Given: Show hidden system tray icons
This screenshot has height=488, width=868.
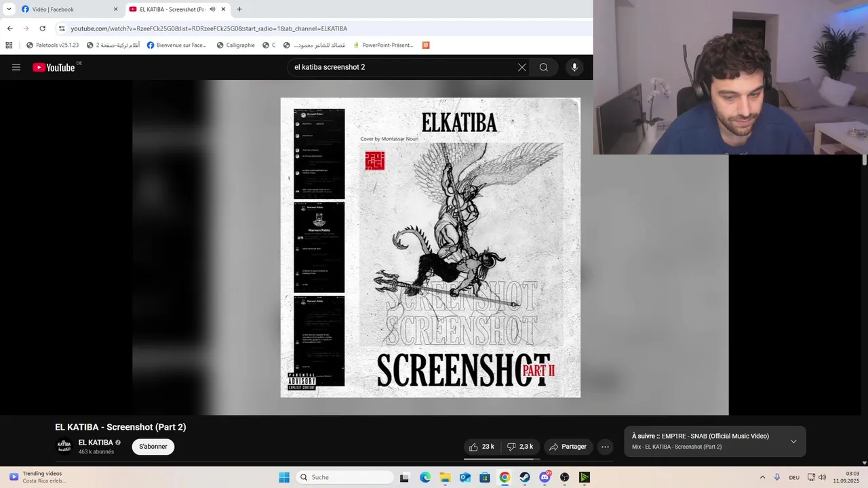Looking at the screenshot, I should point(762,477).
